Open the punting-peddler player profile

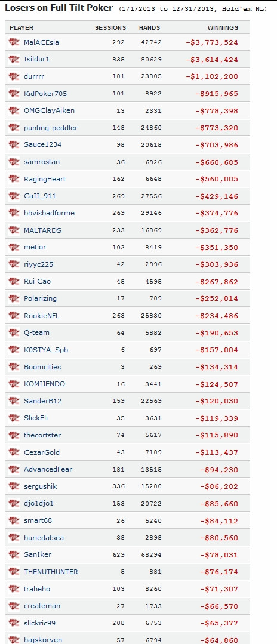(51, 128)
